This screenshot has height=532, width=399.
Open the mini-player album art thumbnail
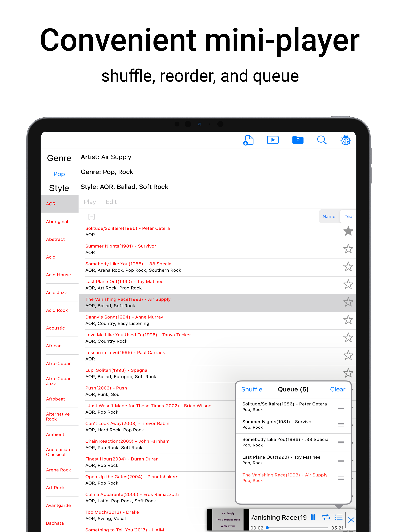pyautogui.click(x=228, y=520)
